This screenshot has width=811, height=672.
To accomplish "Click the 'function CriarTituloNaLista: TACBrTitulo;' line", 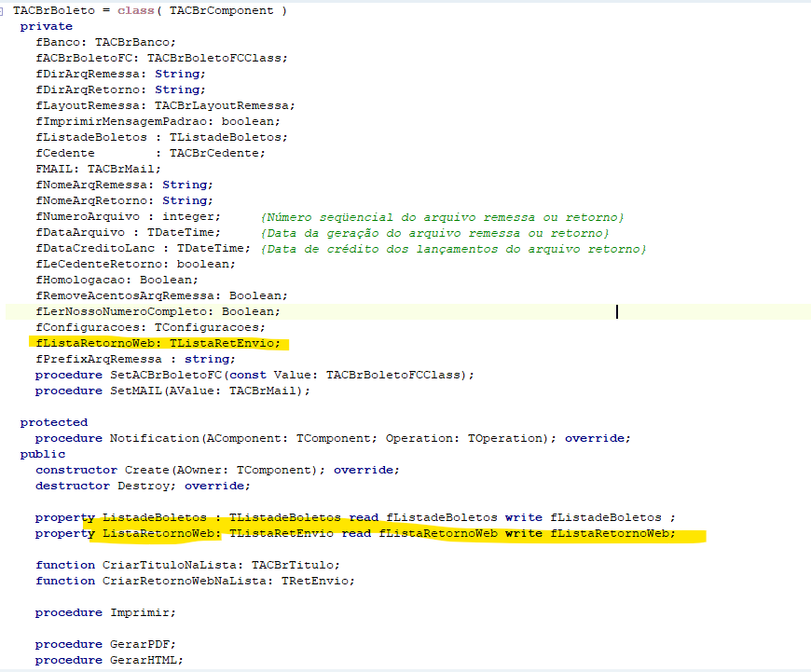I will click(x=187, y=565).
